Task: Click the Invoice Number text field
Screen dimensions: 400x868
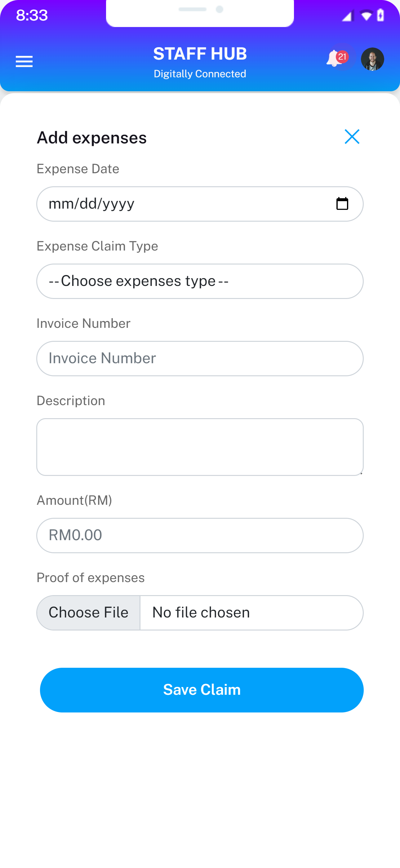Action: tap(200, 359)
